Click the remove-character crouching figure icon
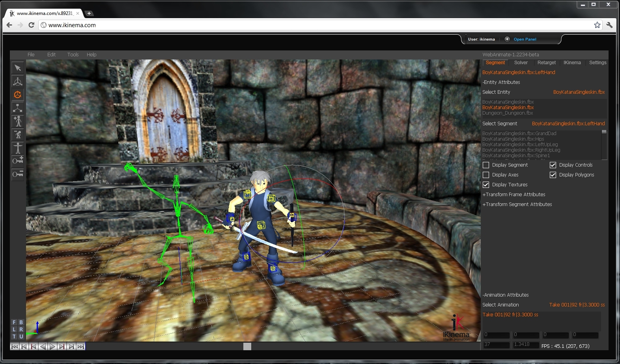620x364 pixels. (17, 135)
